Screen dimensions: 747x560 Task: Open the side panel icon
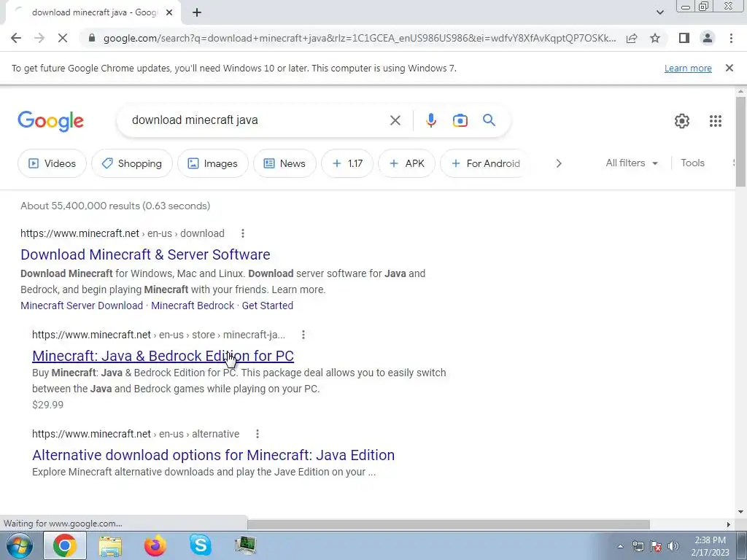click(684, 38)
